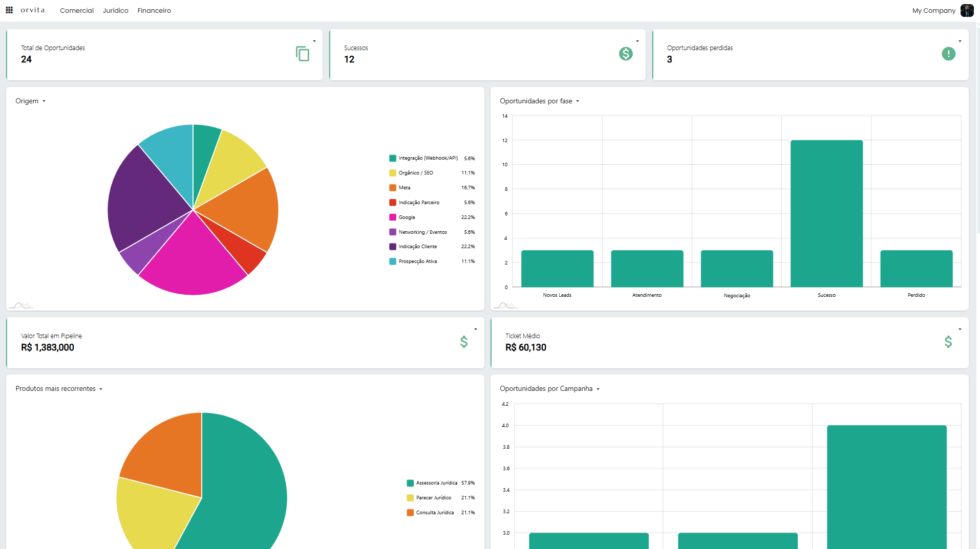Click the exclamation icon on Oportunidades perdidas

pos(948,54)
